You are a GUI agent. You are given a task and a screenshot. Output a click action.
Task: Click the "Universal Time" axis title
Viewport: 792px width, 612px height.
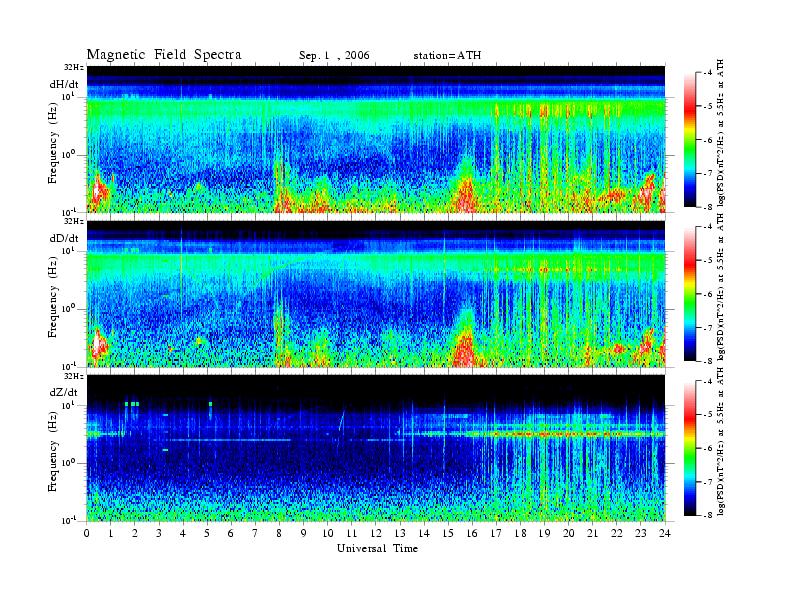377,548
